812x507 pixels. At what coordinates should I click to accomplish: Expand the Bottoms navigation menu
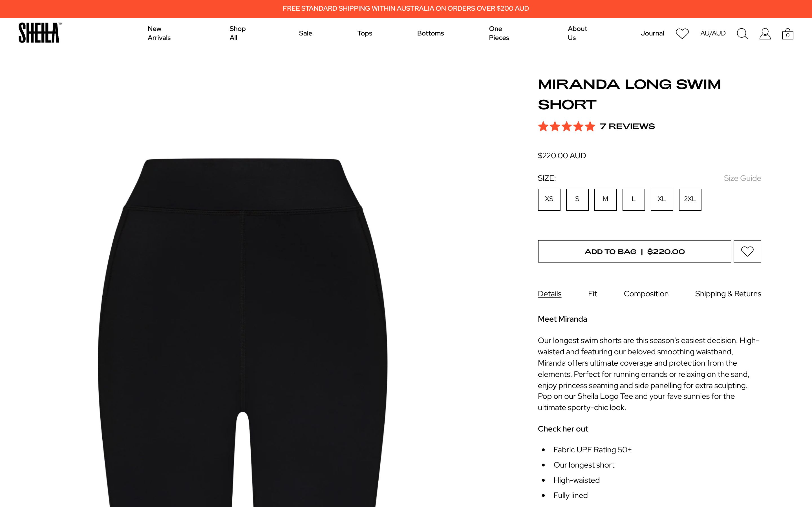pyautogui.click(x=431, y=33)
